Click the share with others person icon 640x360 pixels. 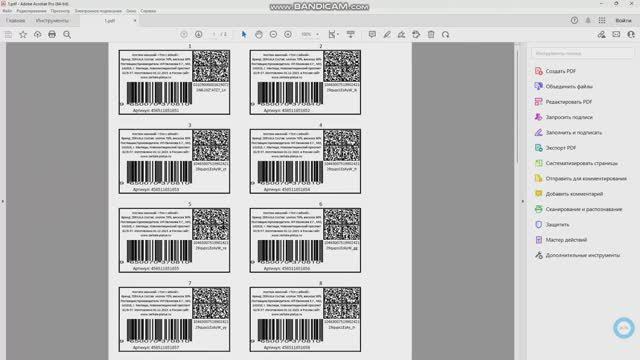(631, 35)
